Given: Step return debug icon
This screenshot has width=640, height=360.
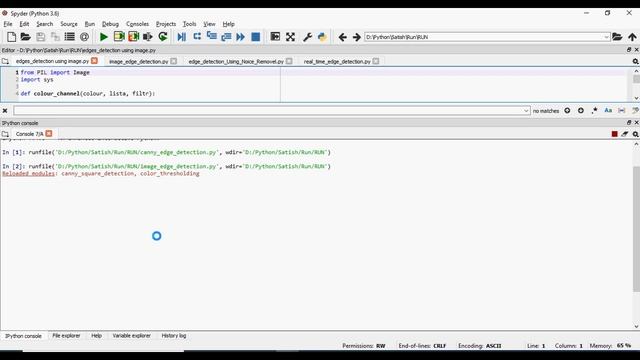Looking at the screenshot, I should click(226, 37).
